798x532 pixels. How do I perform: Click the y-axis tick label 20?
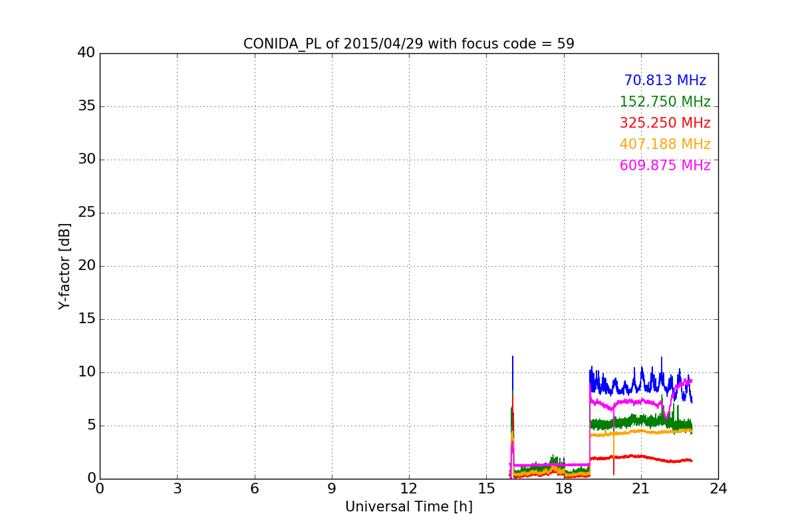86,266
